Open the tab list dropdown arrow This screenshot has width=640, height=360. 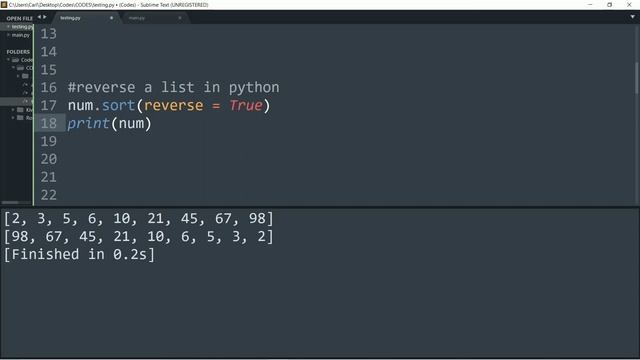click(632, 17)
